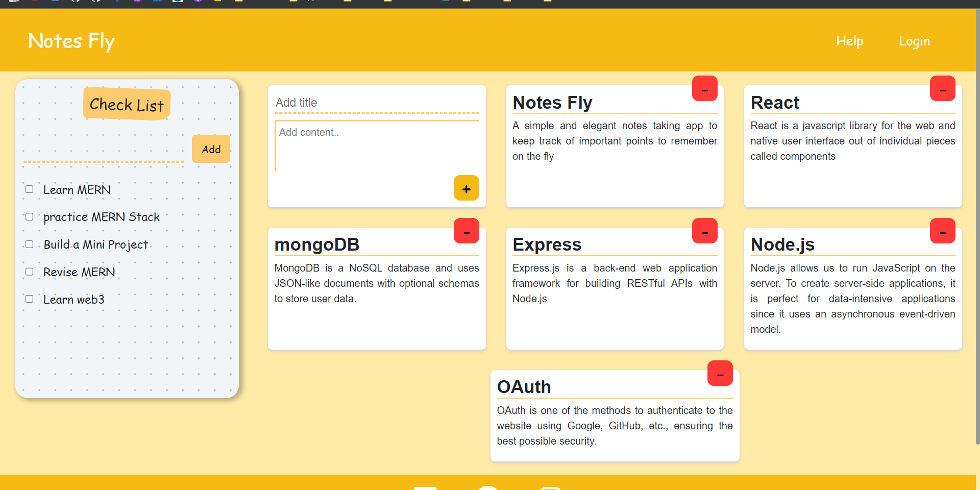Click the Build a Mini Project label
This screenshot has width=980, height=490.
(x=95, y=244)
